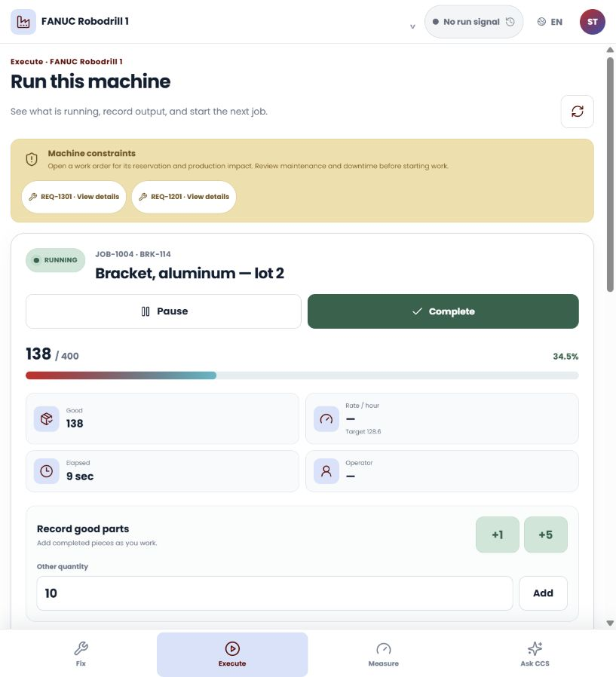
Task: Click the history clock icon in signal pill
Action: [510, 22]
